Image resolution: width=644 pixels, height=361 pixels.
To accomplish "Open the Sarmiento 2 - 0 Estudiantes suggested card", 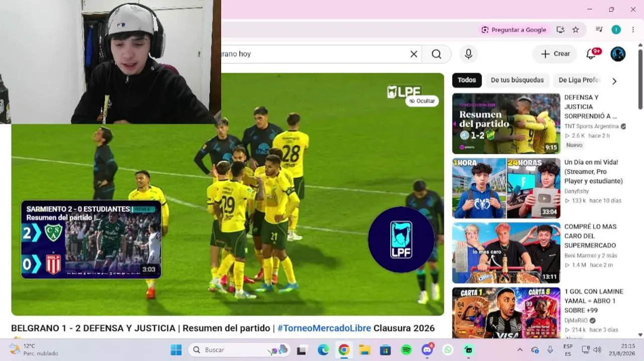I will (91, 240).
